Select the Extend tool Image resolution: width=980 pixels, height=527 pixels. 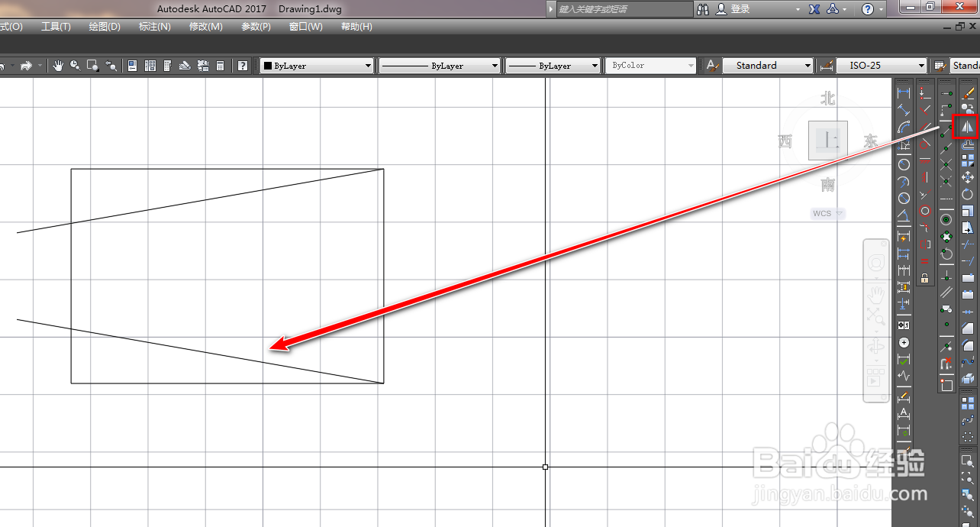tap(968, 261)
